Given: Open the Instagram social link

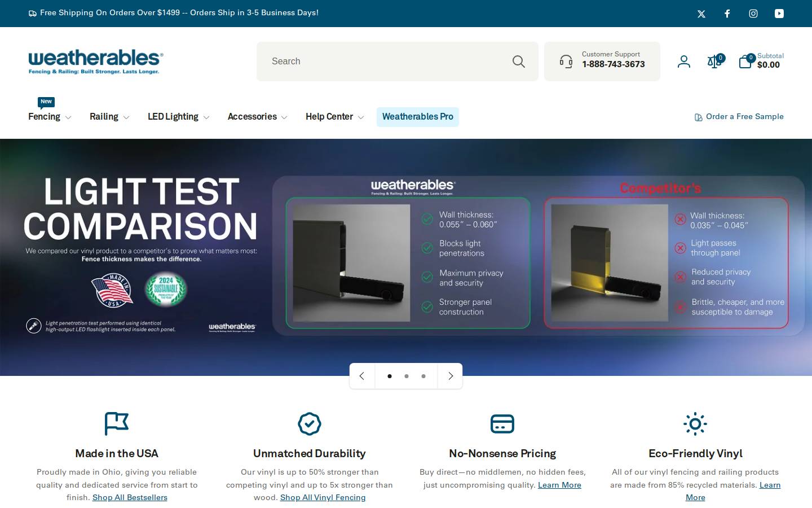Looking at the screenshot, I should pos(753,14).
